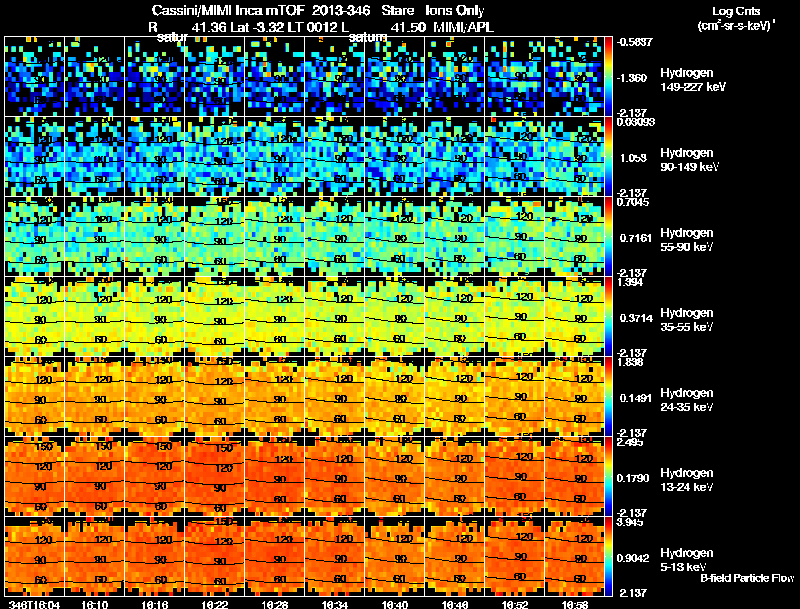Click the "16:58" time axis label
The height and width of the screenshot is (609, 800).
pos(575,604)
